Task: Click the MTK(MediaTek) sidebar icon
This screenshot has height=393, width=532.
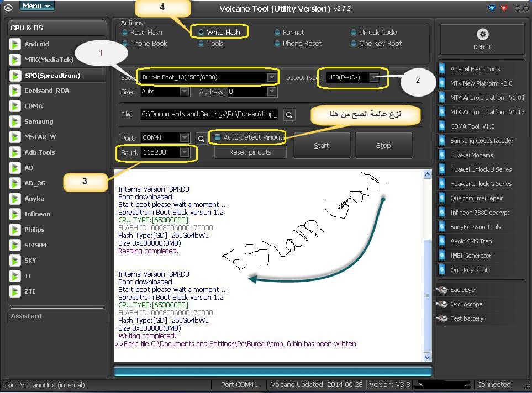Action: 14,60
